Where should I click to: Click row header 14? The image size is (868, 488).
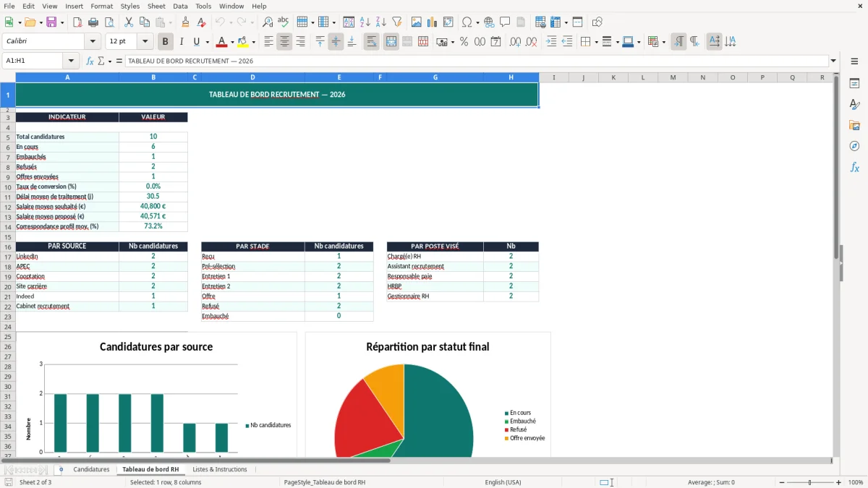tap(8, 226)
